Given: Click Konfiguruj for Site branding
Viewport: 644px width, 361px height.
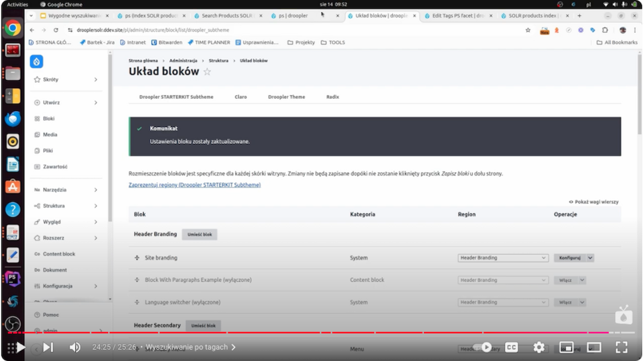Looking at the screenshot, I should click(569, 257).
